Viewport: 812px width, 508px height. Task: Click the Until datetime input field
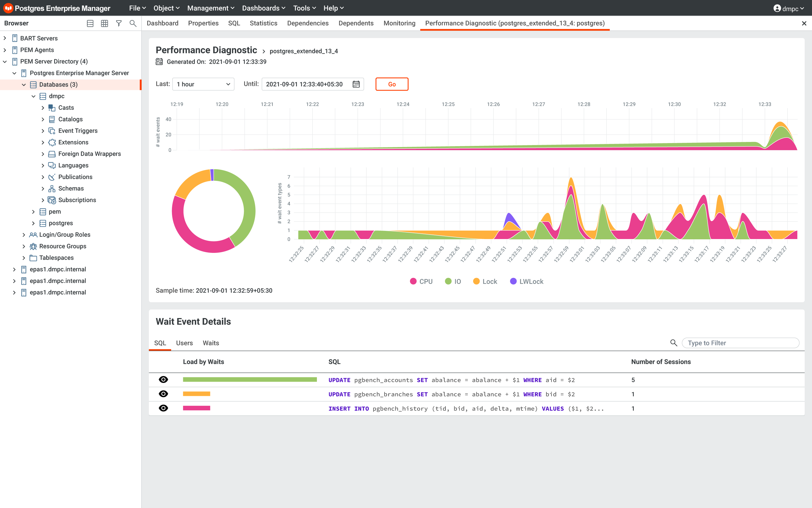pos(313,84)
